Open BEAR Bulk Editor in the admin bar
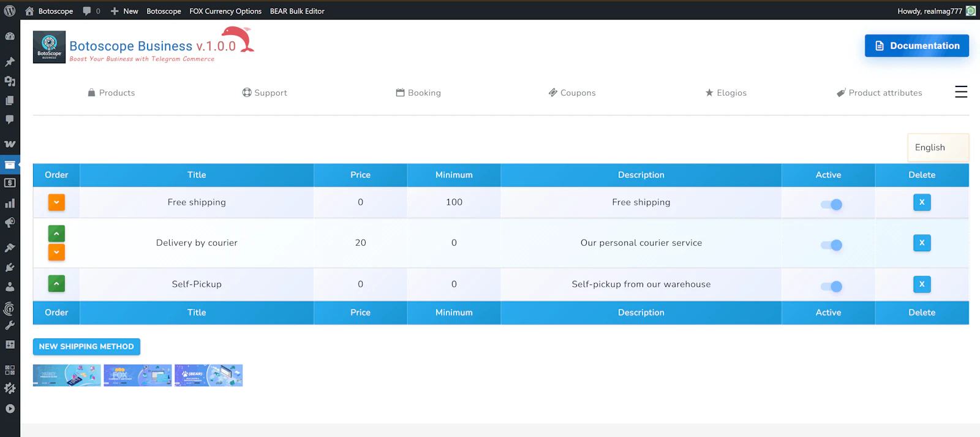 point(297,11)
